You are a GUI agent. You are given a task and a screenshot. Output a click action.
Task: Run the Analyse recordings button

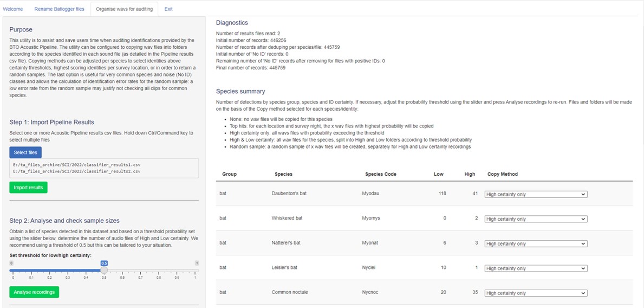pos(34,292)
